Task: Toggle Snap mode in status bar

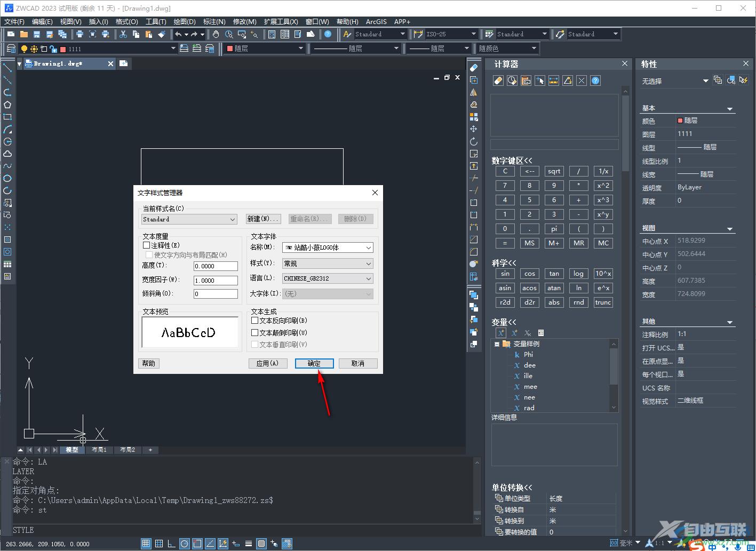Action: [146, 544]
